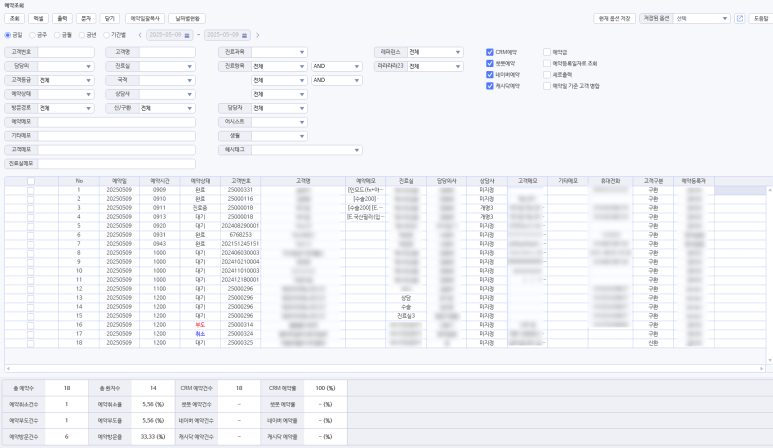Uncheck the 네이버예약 checkbox
773x448 pixels.
point(490,74)
